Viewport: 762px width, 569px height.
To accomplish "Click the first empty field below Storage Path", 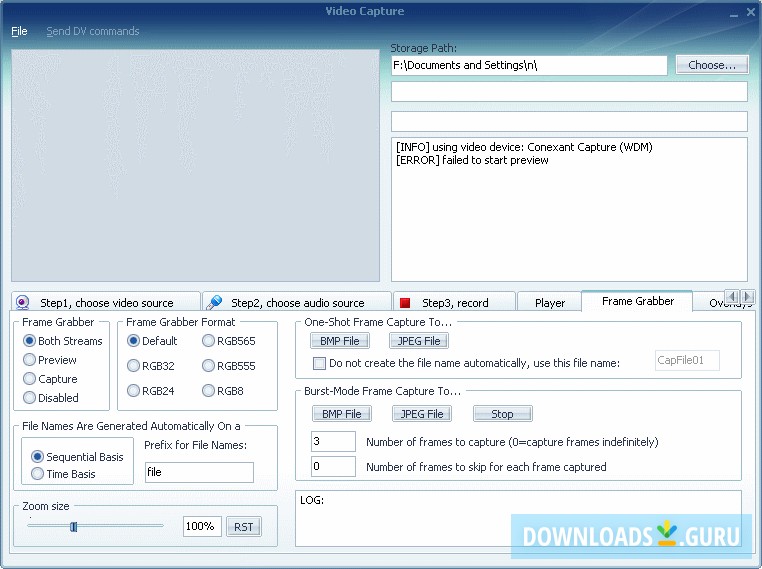I will pyautogui.click(x=570, y=91).
